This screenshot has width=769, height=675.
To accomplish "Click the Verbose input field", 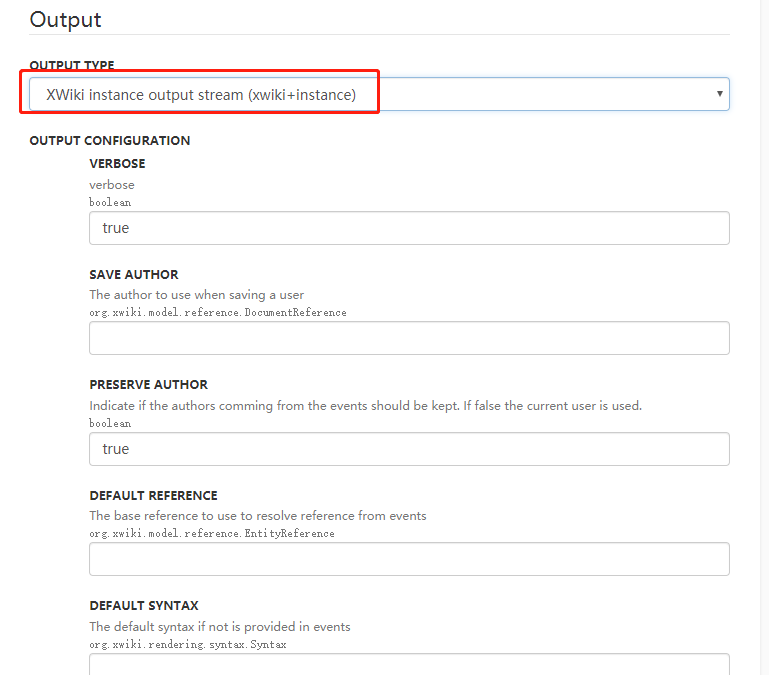I will click(409, 228).
